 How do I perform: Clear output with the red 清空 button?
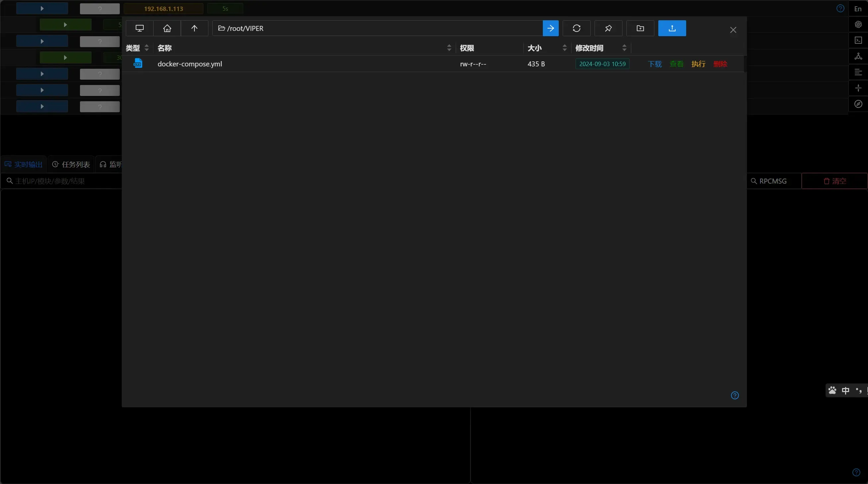point(834,181)
